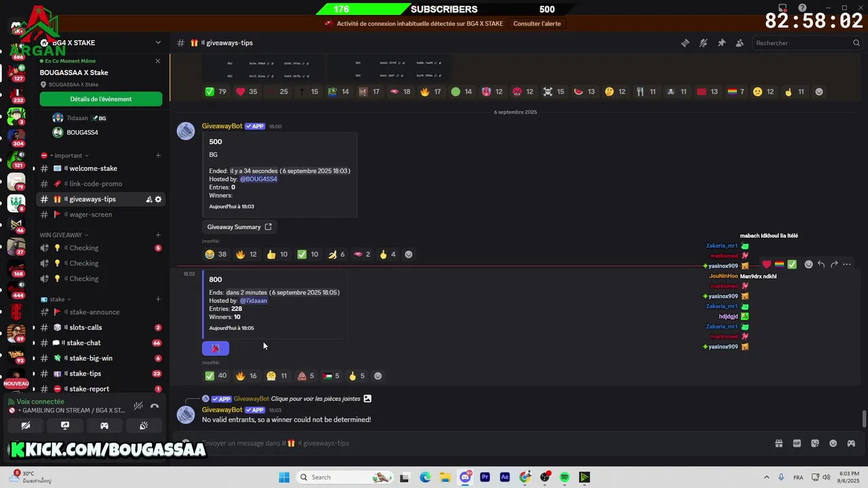The width and height of the screenshot is (868, 488).
Task: Forward message arrow in hover toolbar
Action: [x=834, y=264]
